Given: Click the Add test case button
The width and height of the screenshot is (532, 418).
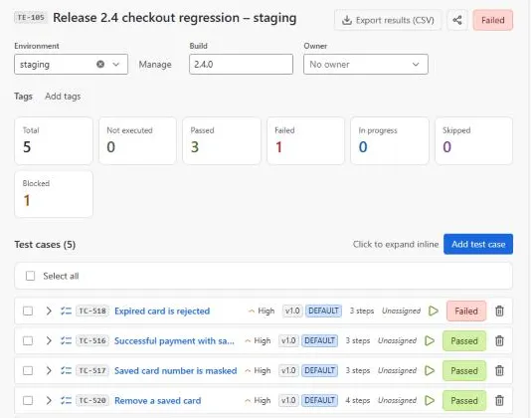Looking at the screenshot, I should [x=478, y=244].
